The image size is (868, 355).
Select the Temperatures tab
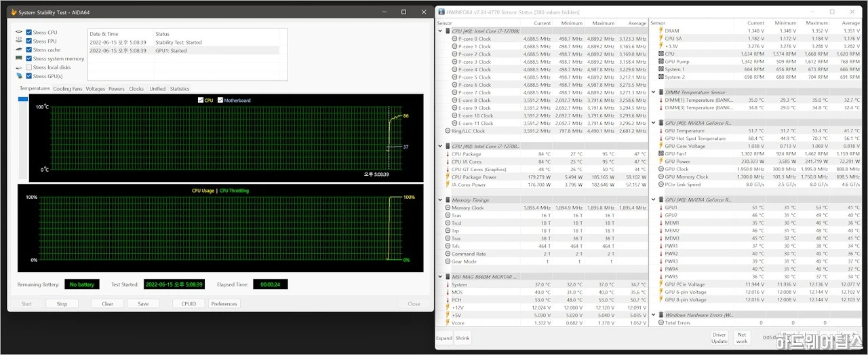pyautogui.click(x=35, y=88)
